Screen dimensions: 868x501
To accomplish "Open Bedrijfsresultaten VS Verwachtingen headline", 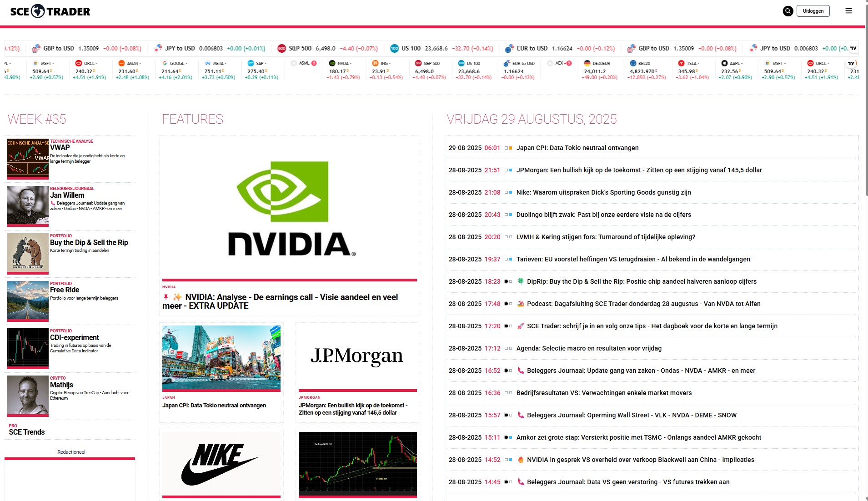I will pyautogui.click(x=604, y=393).
